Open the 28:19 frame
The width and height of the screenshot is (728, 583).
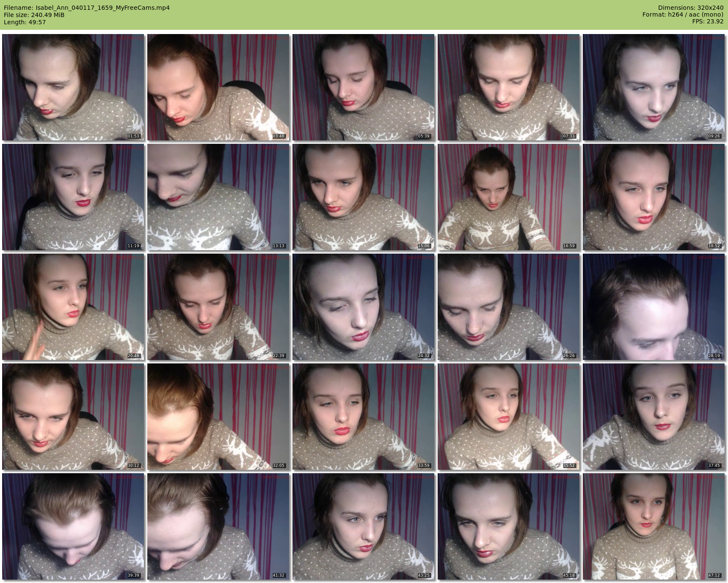pyautogui.click(x=653, y=307)
